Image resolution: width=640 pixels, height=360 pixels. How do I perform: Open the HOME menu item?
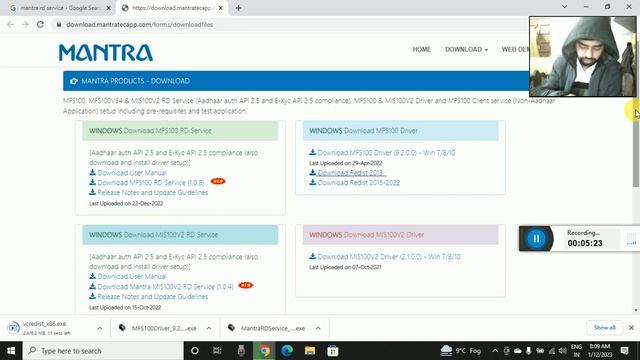click(422, 49)
